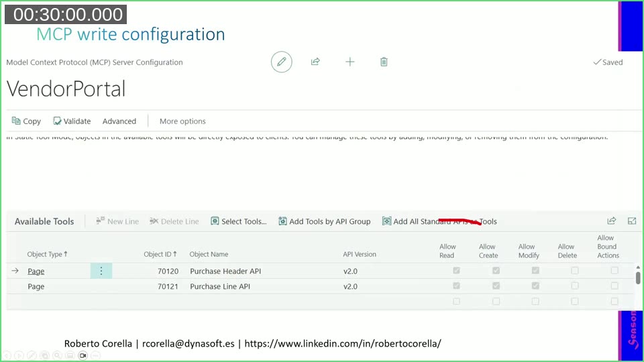This screenshot has height=362, width=644.
Task: Click the Select Tools icon
Action: tap(215, 221)
